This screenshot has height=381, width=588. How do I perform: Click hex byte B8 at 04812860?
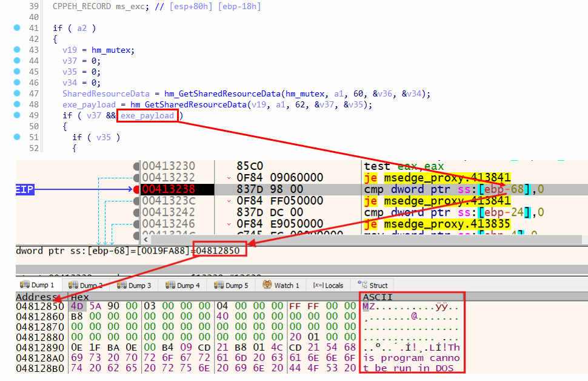[77, 317]
